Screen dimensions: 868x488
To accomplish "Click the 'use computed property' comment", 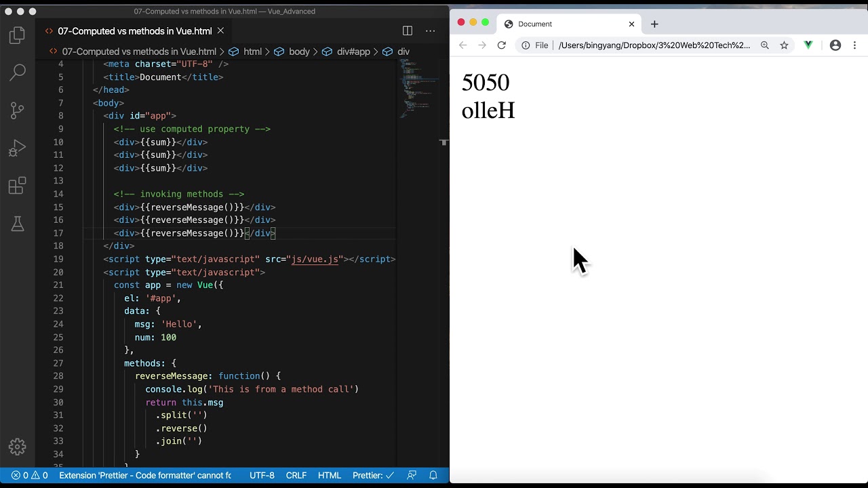I will tap(192, 129).
